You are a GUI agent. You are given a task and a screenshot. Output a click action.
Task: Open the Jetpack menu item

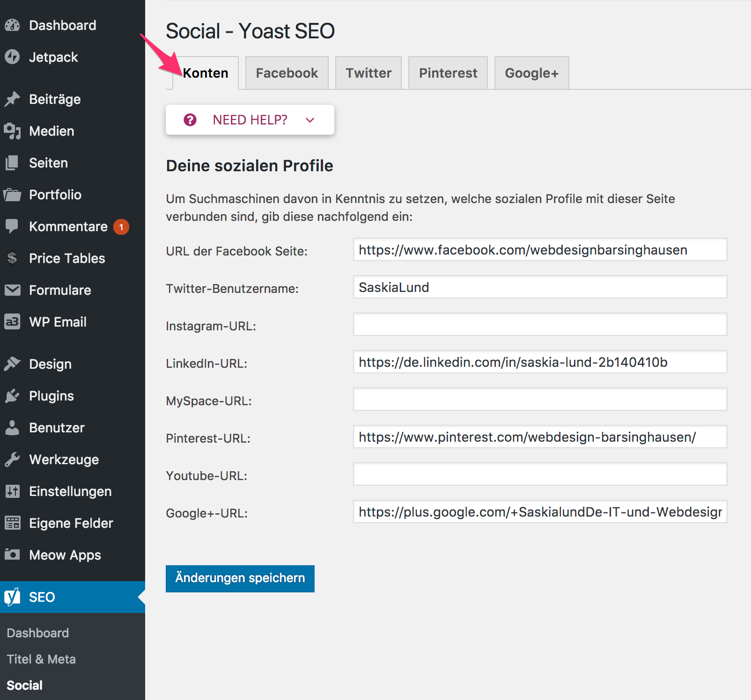[73, 57]
